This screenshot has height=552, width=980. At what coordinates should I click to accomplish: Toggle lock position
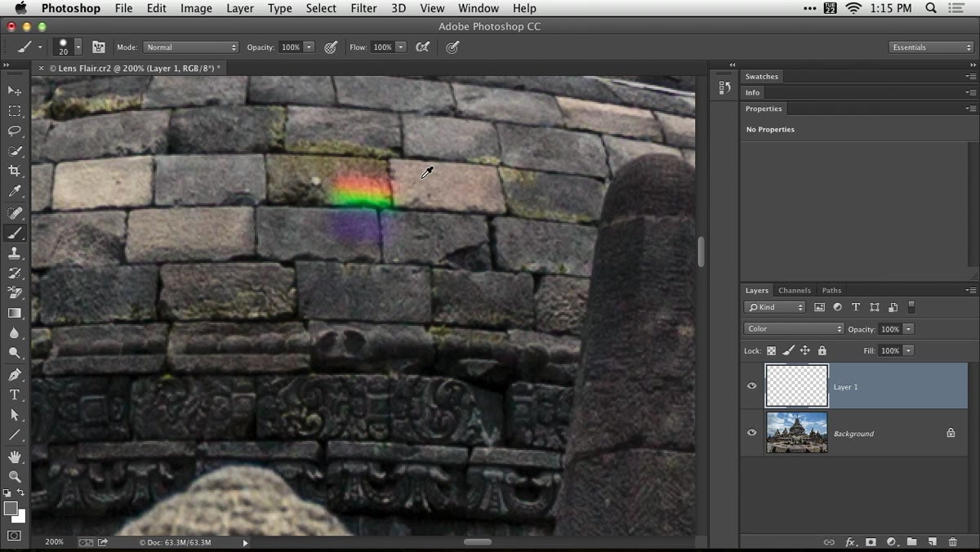click(x=805, y=350)
